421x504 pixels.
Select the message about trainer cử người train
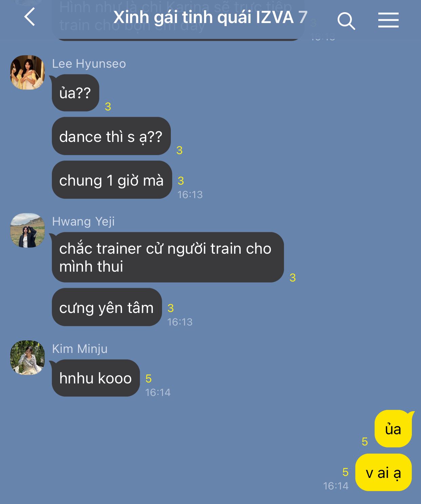click(168, 257)
